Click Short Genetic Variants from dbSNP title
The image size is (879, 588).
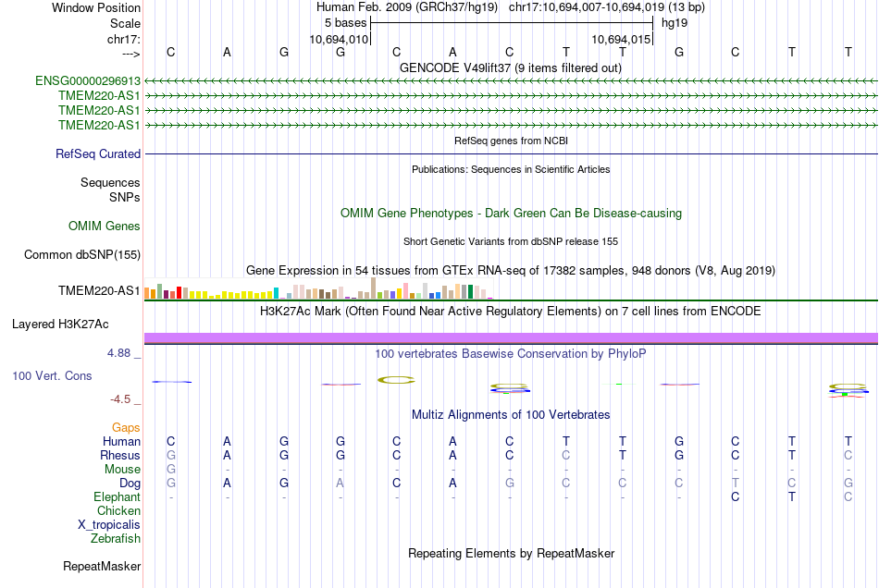click(x=510, y=241)
